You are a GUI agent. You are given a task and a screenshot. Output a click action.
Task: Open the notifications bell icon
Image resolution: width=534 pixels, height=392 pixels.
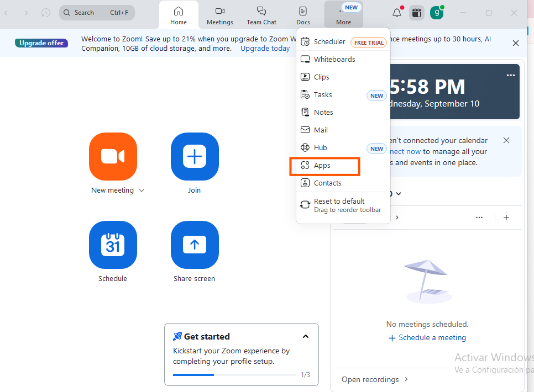[397, 13]
